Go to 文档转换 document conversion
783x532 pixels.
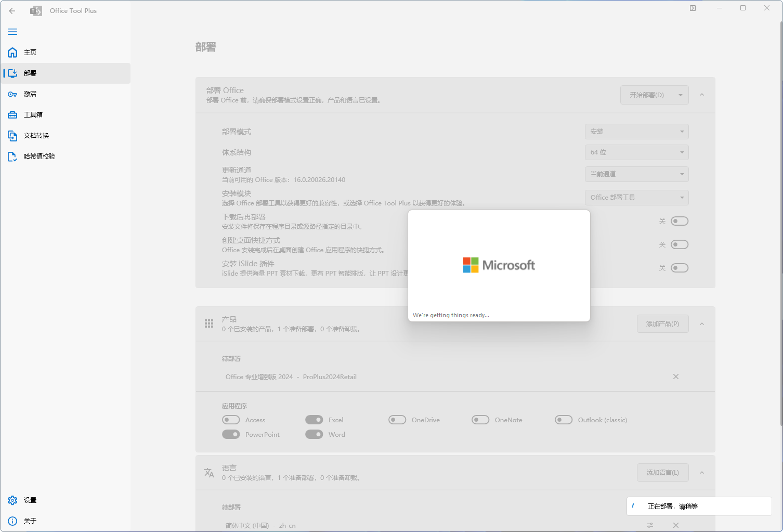tap(66, 136)
